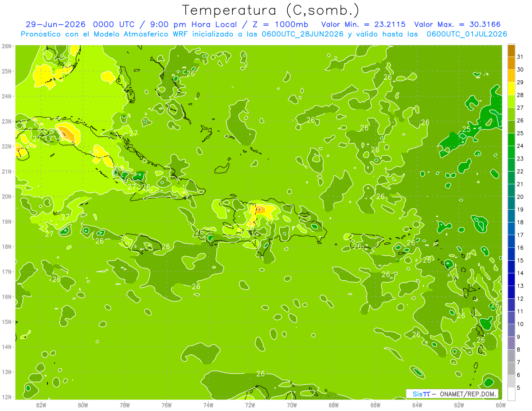Viewport: 532px width, 411px height.
Task: Pick the blue colorbar swatch between 15 and 16
Action: point(511,254)
